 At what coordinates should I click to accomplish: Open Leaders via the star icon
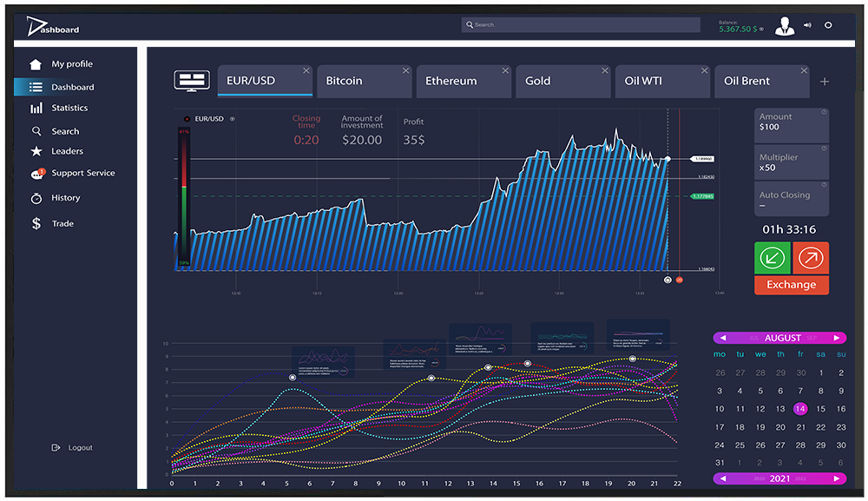[x=36, y=151]
